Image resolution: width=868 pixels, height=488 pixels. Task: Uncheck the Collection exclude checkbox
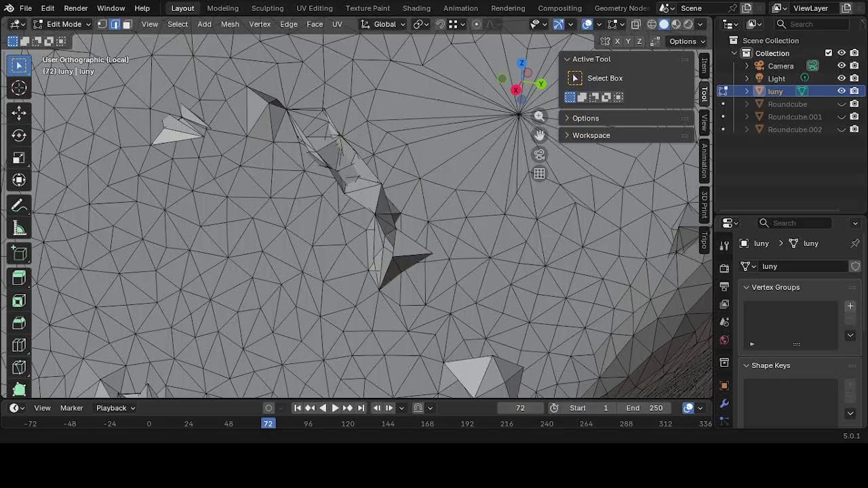click(x=829, y=53)
